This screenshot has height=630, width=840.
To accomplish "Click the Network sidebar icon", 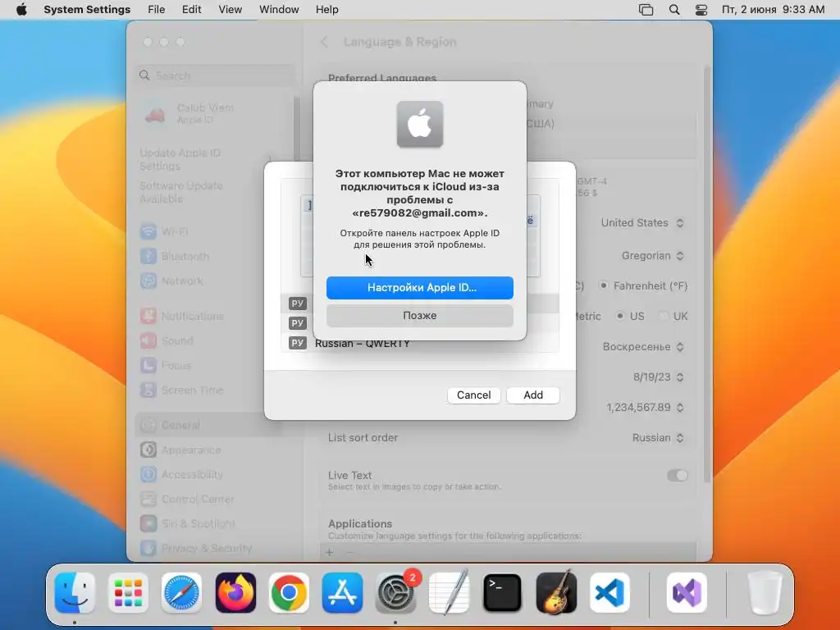I will point(148,281).
